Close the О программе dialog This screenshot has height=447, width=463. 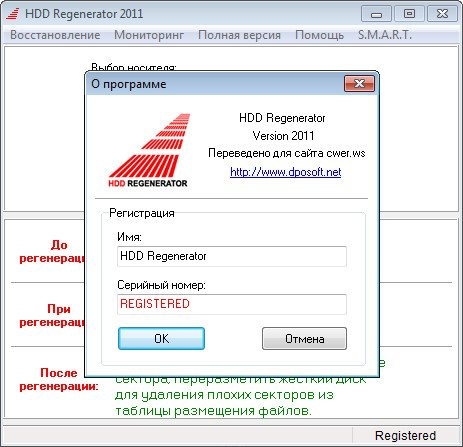tap(359, 84)
